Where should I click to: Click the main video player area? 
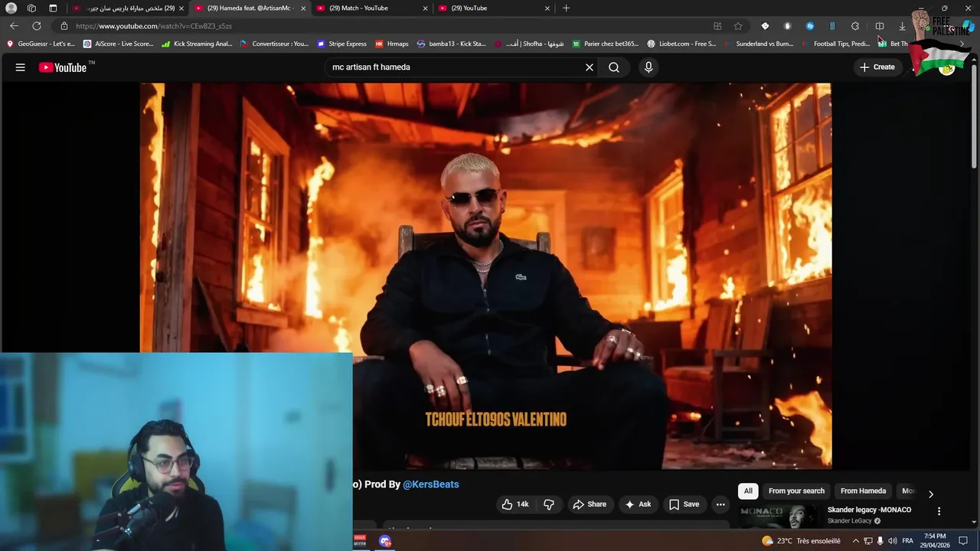coord(485,275)
